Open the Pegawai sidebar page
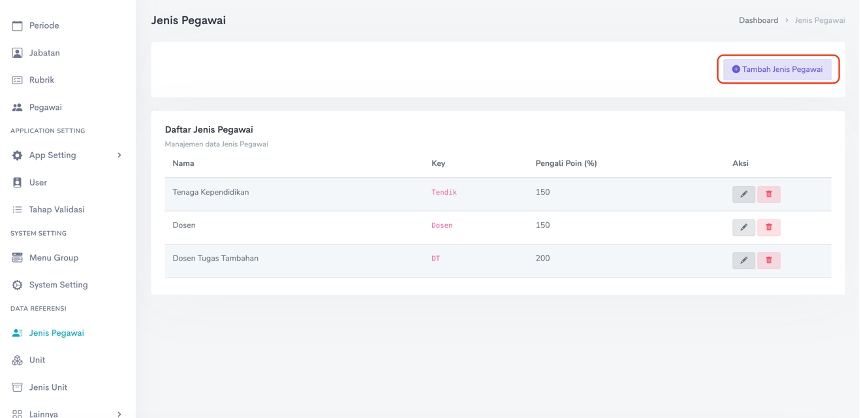Image resolution: width=860 pixels, height=418 pixels. 45,107
